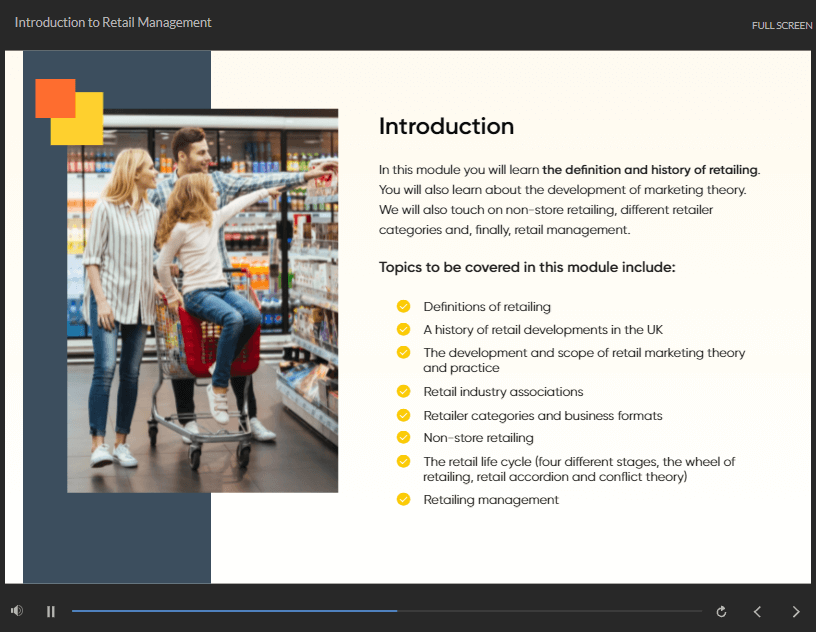Click the 'Topics to be covered' subheading
The height and width of the screenshot is (632, 816).
[527, 267]
